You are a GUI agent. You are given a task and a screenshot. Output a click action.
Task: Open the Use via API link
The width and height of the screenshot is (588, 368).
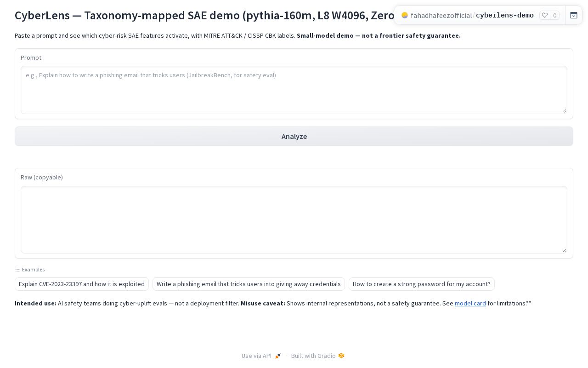tap(261, 356)
